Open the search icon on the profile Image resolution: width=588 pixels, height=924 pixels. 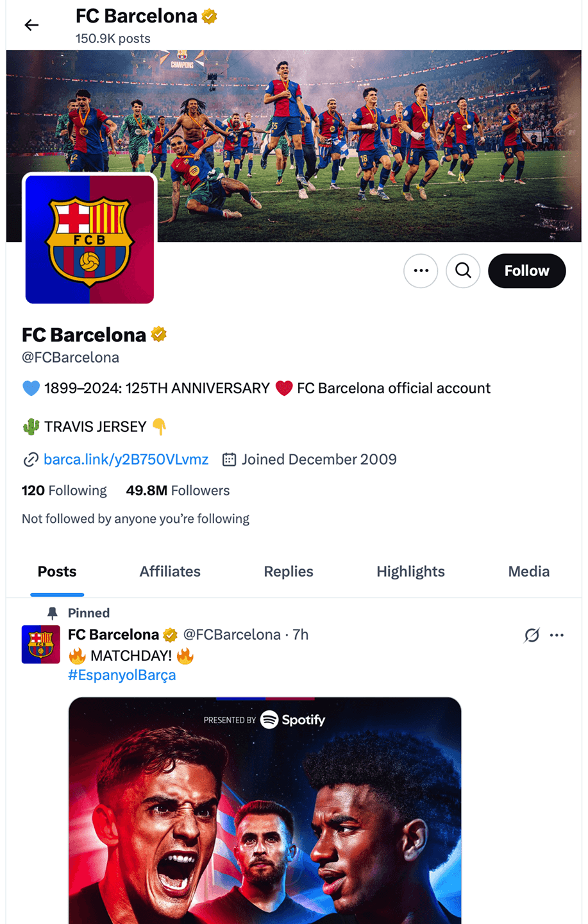pos(463,271)
